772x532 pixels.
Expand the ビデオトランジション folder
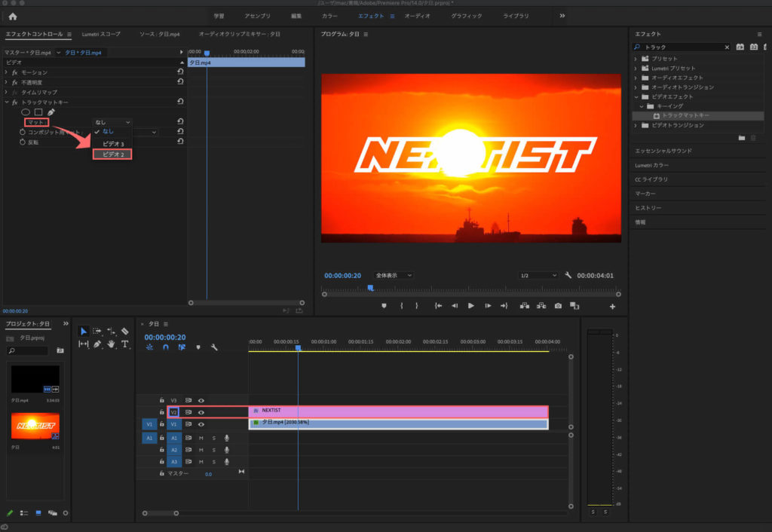(x=636, y=125)
